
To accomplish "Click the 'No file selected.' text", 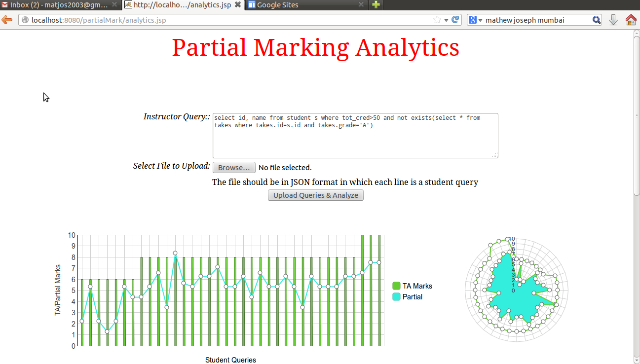I will [x=285, y=168].
